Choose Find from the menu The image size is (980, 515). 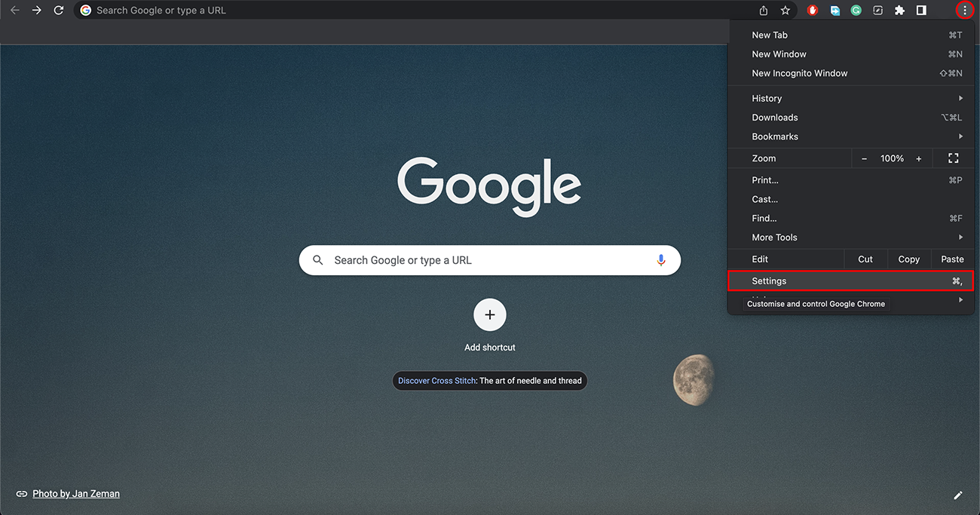tap(851, 218)
